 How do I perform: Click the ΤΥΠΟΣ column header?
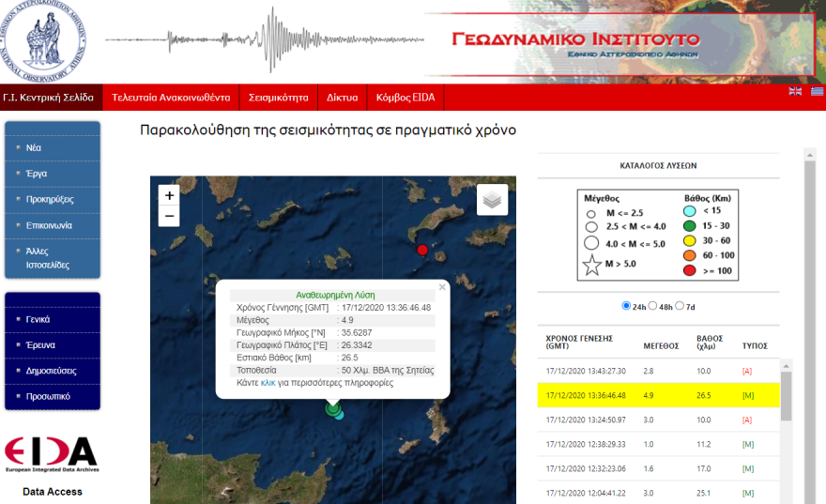click(755, 346)
